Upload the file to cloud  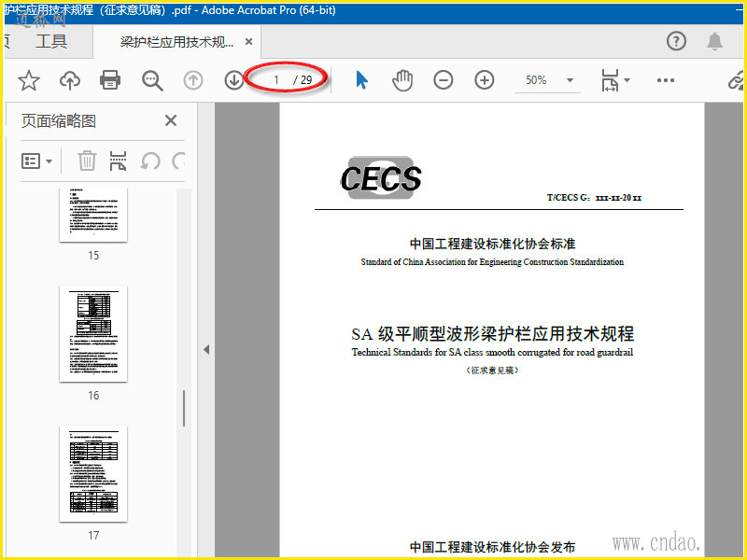click(69, 80)
